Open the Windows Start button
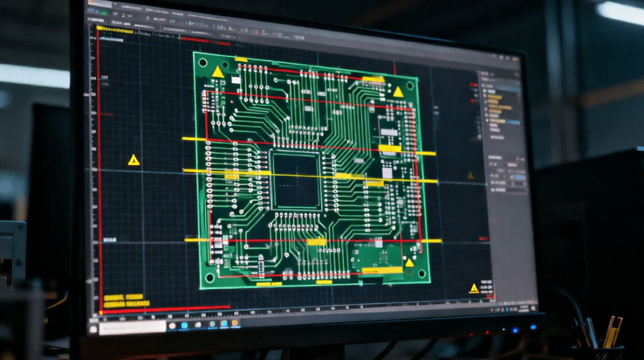 coord(94,328)
